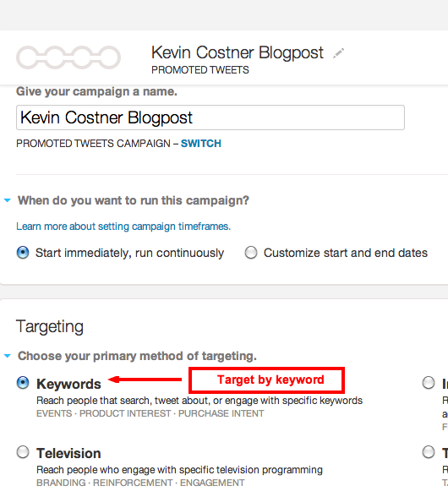The image size is (448, 497).
Task: Click the Keywords option label
Action: click(68, 384)
